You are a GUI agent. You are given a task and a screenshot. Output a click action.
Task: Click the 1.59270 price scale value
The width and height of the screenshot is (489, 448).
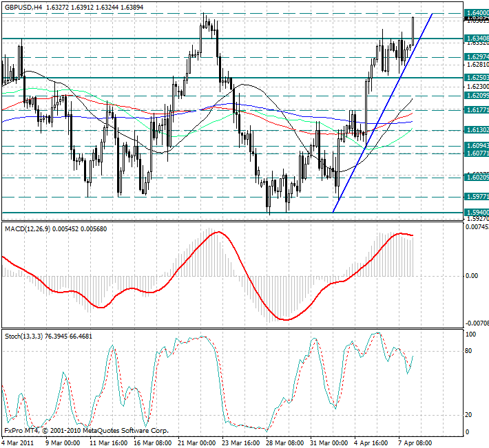pyautogui.click(x=478, y=219)
